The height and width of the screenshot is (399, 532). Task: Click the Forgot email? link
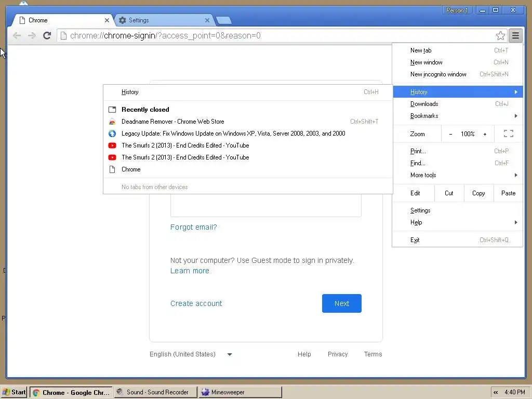(193, 227)
